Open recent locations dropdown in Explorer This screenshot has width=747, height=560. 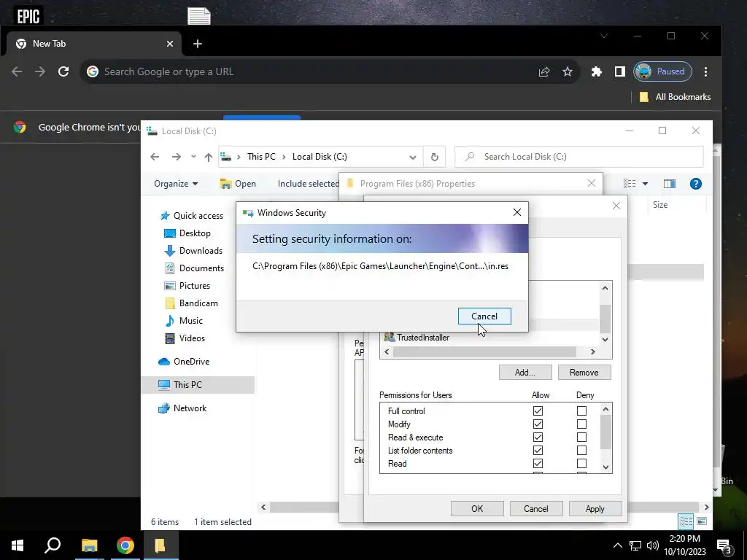(x=193, y=157)
